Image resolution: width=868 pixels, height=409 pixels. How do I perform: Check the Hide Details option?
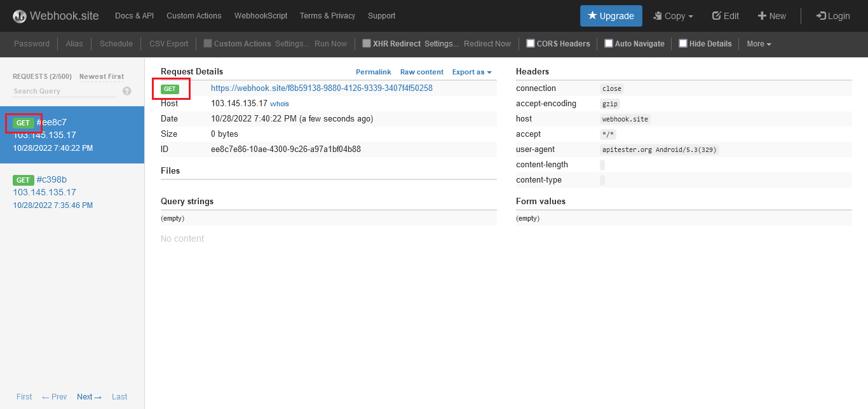[x=683, y=43]
